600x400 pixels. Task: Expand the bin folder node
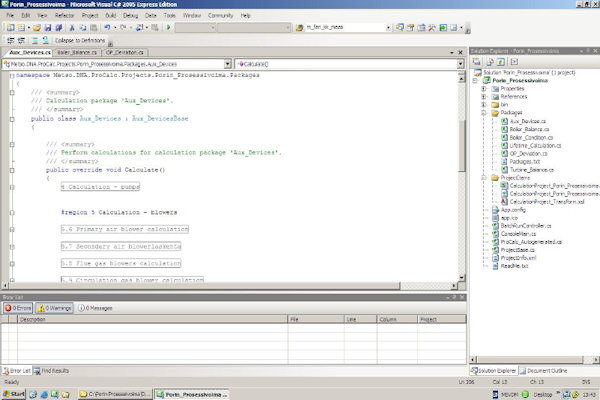click(484, 105)
